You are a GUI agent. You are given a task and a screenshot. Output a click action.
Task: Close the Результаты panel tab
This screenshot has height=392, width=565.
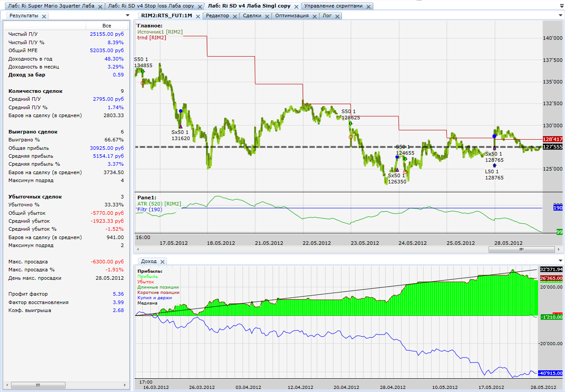point(44,16)
